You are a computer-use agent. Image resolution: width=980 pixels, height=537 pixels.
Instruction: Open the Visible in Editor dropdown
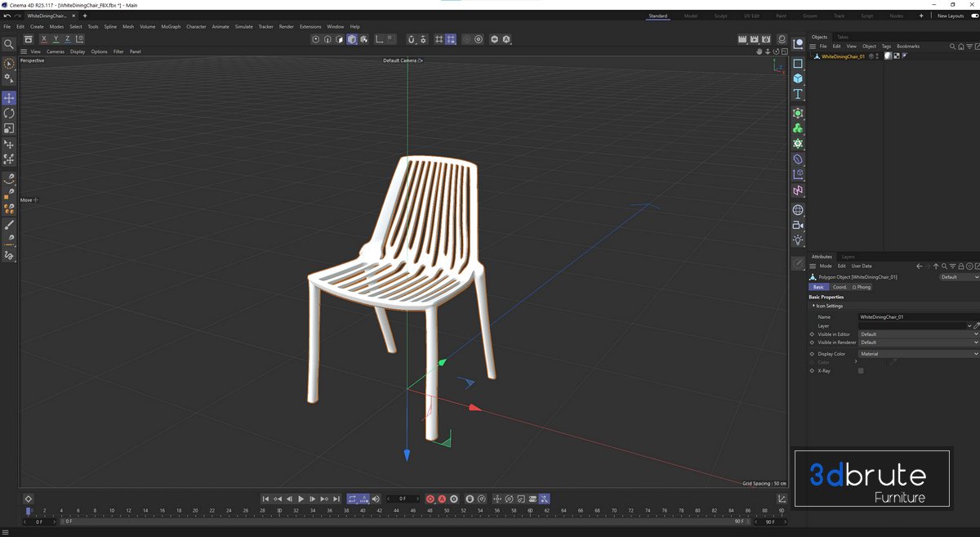click(x=917, y=334)
